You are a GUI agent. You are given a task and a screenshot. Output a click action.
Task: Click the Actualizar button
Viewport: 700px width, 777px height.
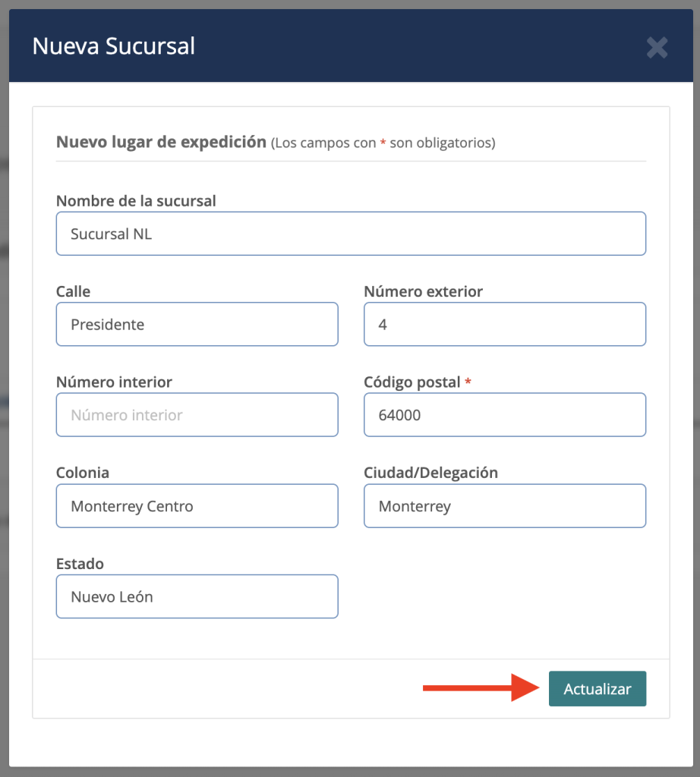click(x=598, y=689)
